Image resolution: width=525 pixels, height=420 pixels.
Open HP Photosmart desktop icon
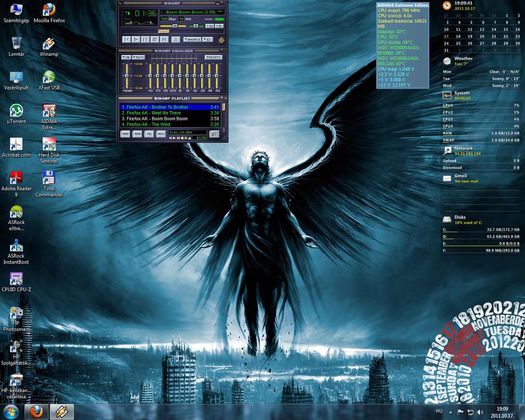pos(16,319)
